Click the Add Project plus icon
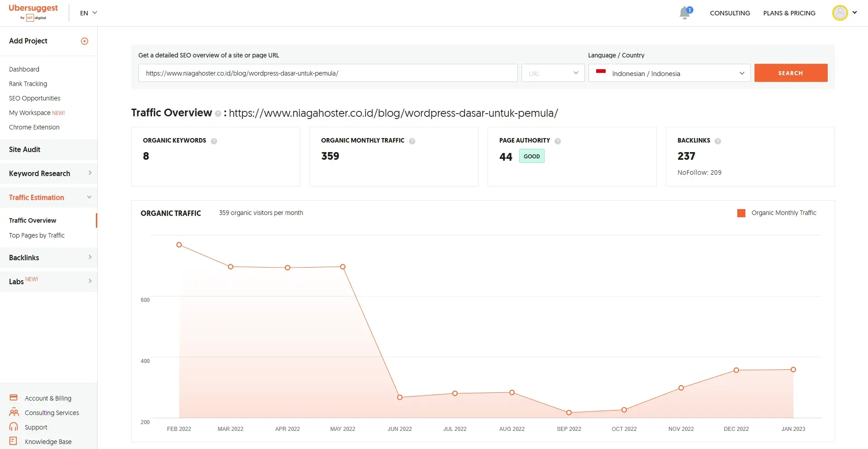The height and width of the screenshot is (449, 868). [85, 41]
